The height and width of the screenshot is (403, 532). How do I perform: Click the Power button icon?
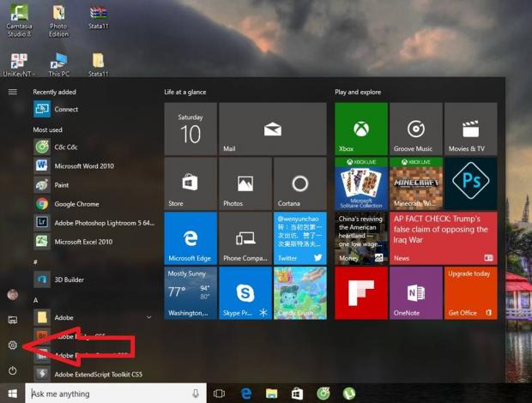coord(13,370)
